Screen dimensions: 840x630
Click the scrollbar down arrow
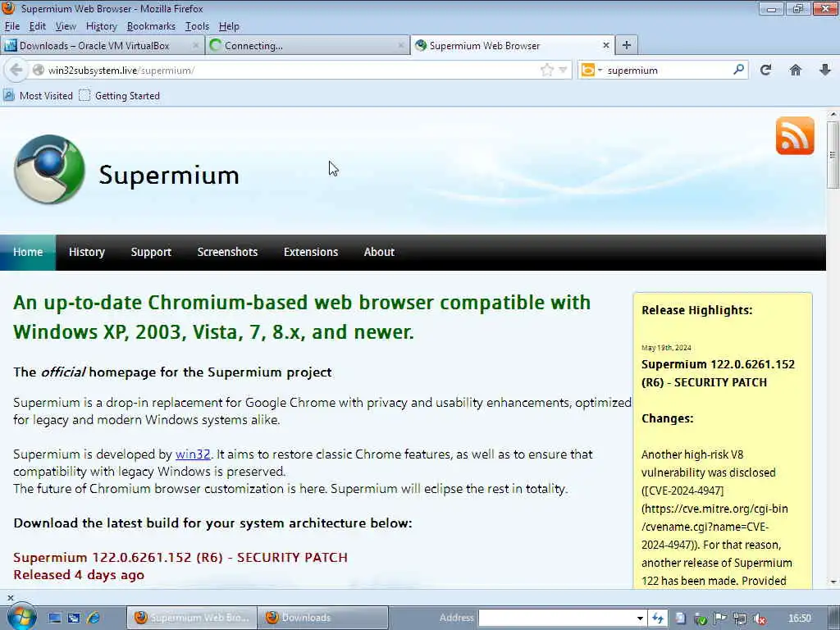[833, 582]
